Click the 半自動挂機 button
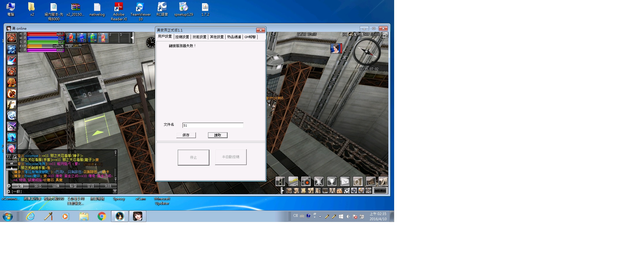The height and width of the screenshot is (263, 644). 231,157
